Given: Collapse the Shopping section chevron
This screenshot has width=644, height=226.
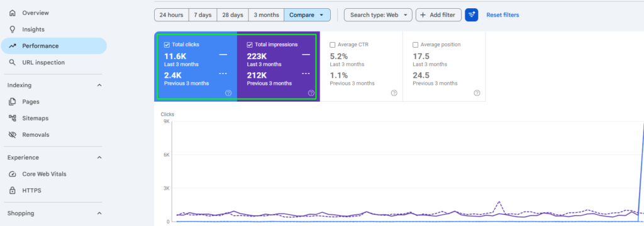Looking at the screenshot, I should pyautogui.click(x=99, y=213).
